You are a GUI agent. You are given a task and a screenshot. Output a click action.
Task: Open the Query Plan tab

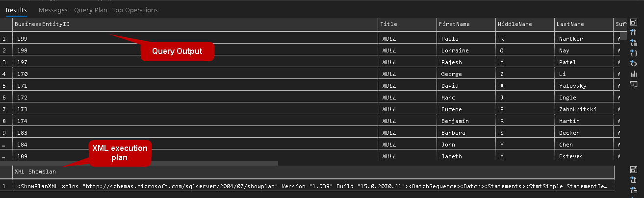click(91, 10)
